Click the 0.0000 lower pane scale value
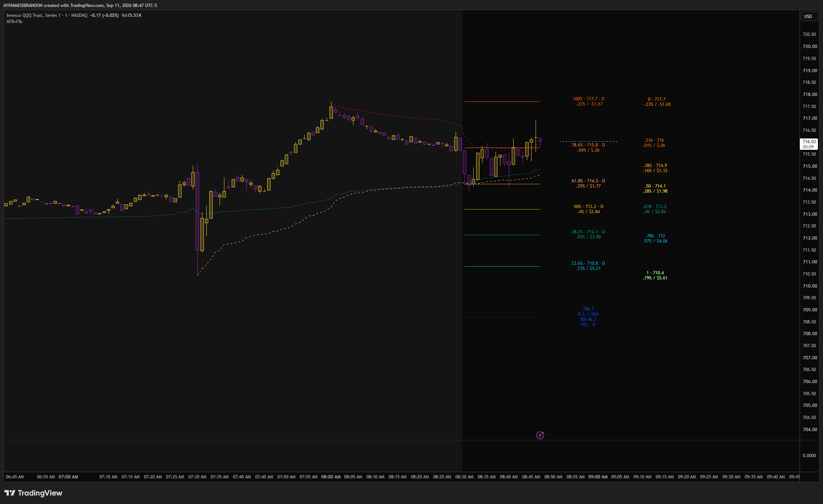The width and height of the screenshot is (823, 504). 809,456
